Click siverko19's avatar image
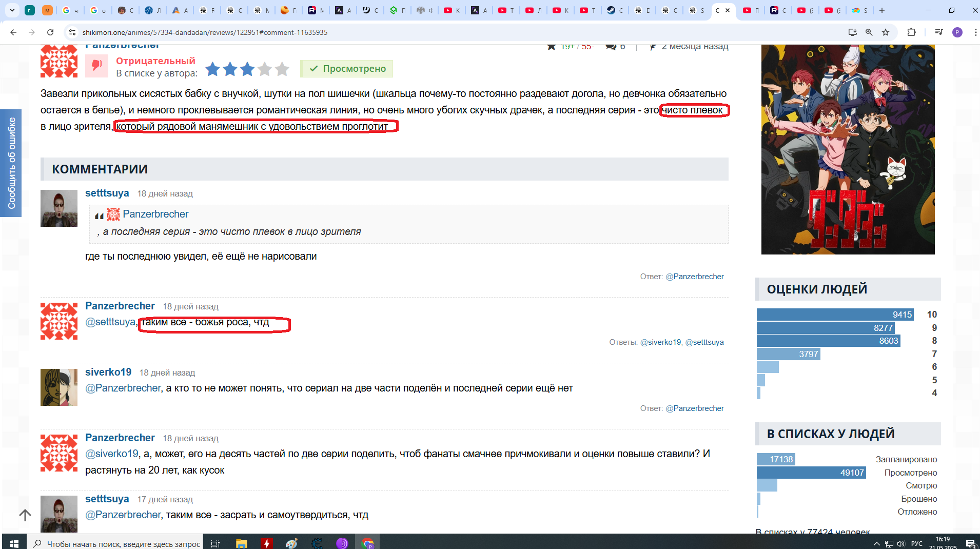Screen dimensions: 980x549 pyautogui.click(x=59, y=387)
